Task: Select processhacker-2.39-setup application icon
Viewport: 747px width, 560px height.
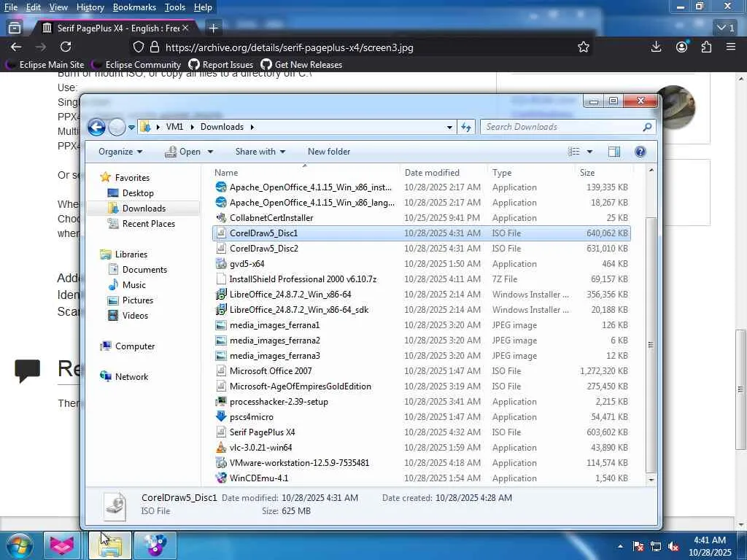Action: click(221, 402)
